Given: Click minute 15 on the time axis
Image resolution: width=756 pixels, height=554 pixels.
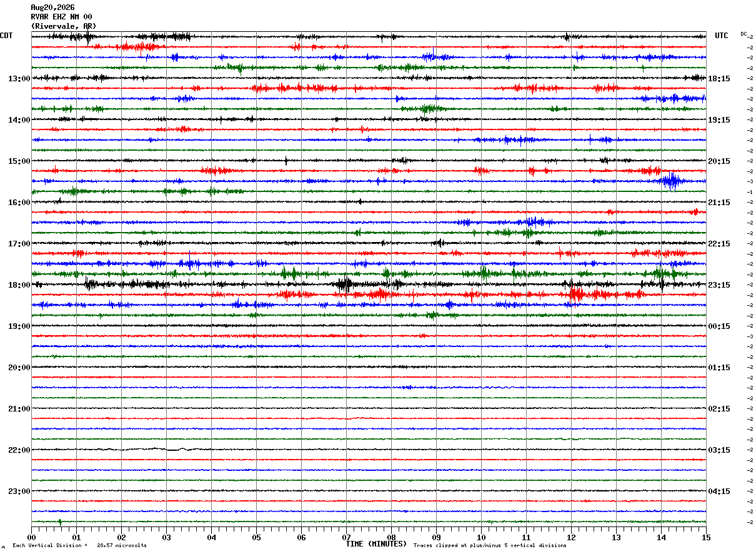Looking at the screenshot, I should coord(706,537).
